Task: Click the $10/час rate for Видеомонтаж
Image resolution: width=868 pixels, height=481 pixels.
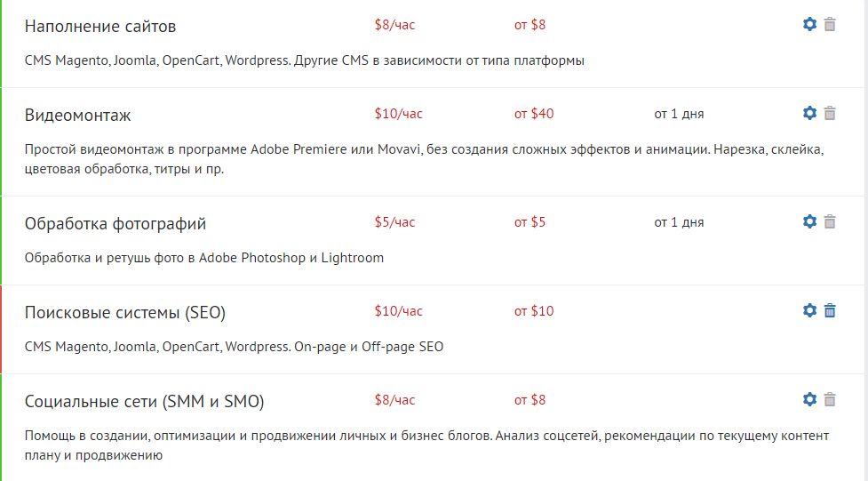Action: [x=398, y=114]
